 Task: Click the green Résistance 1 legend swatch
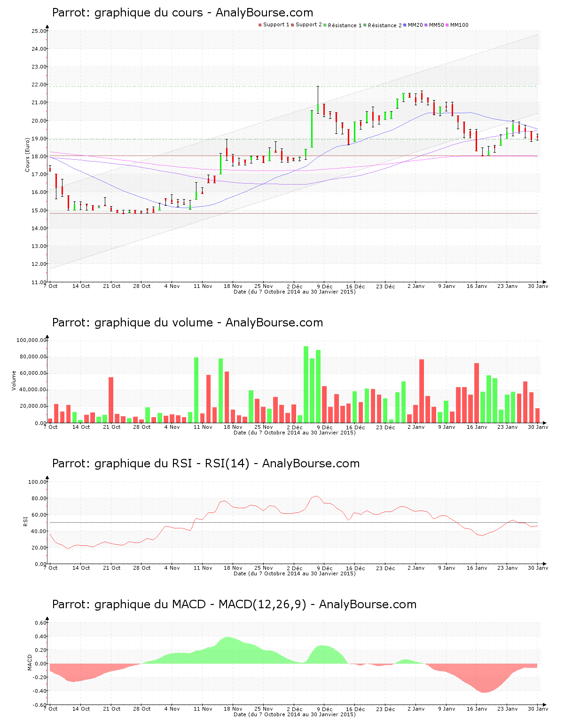pyautogui.click(x=325, y=25)
